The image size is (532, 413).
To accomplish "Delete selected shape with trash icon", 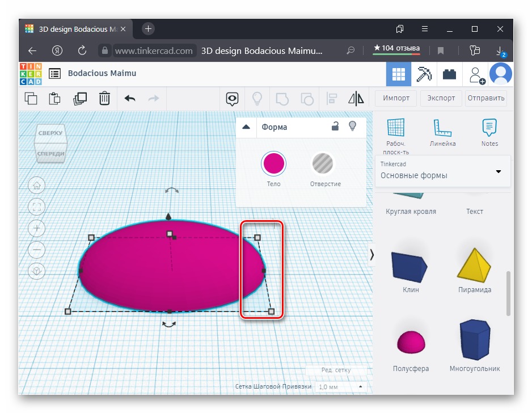I will click(104, 98).
